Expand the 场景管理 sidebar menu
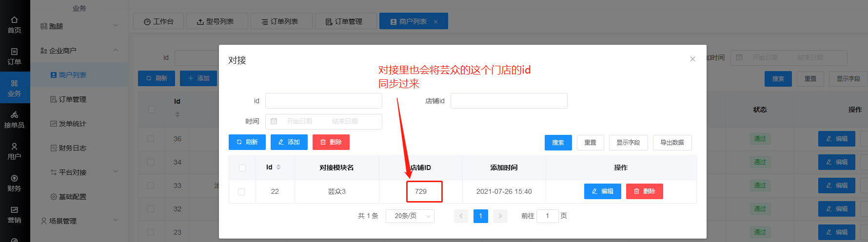The height and width of the screenshot is (242, 868). (x=79, y=221)
